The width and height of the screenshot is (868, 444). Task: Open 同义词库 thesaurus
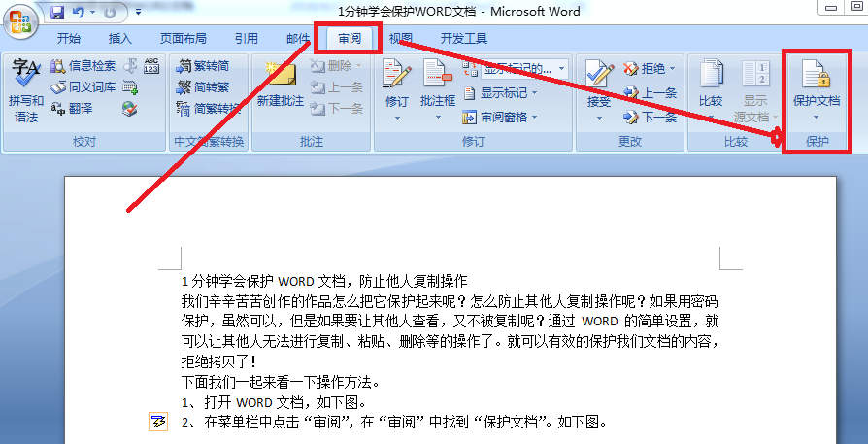pyautogui.click(x=83, y=87)
